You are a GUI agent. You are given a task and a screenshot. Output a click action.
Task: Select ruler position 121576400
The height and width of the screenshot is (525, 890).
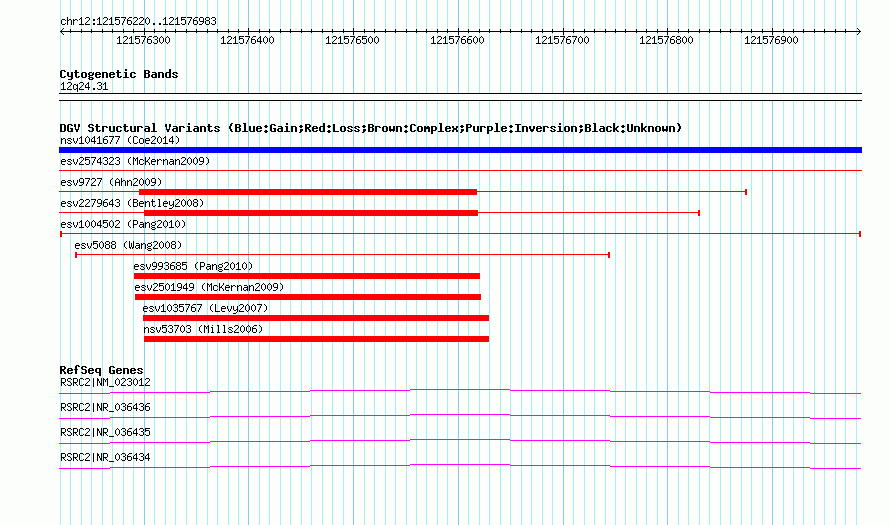tap(247, 40)
